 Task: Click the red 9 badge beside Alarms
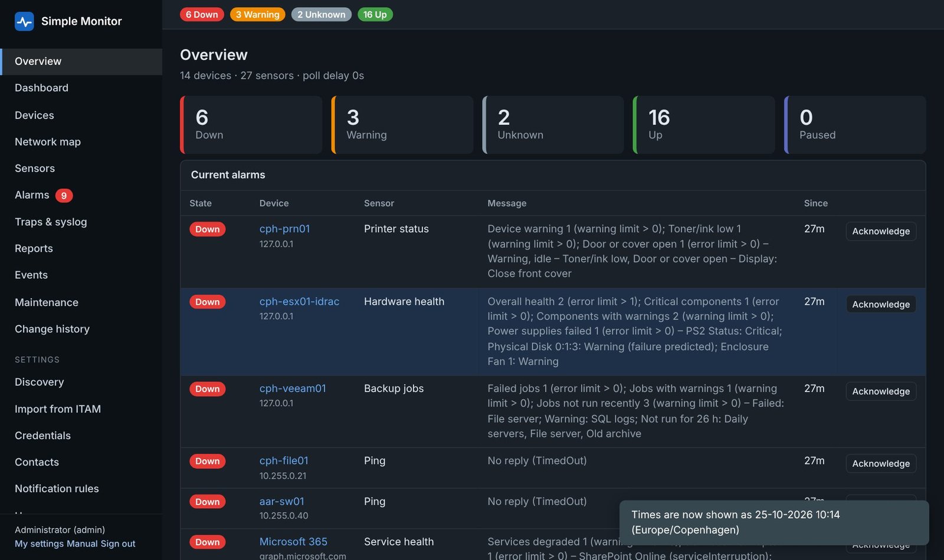64,195
